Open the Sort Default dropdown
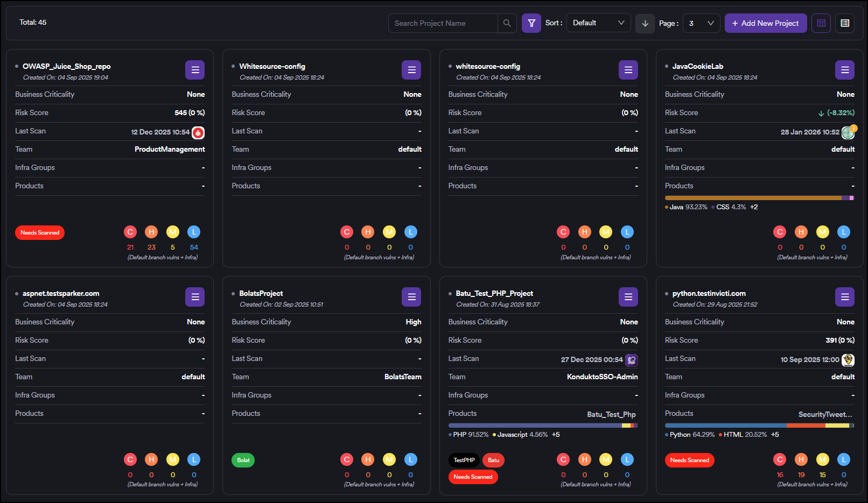868x503 pixels. click(598, 23)
